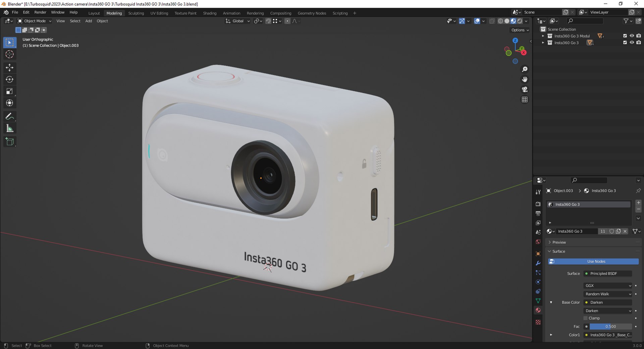Open the View Layer properties tab
The image size is (644, 349).
(x=538, y=223)
